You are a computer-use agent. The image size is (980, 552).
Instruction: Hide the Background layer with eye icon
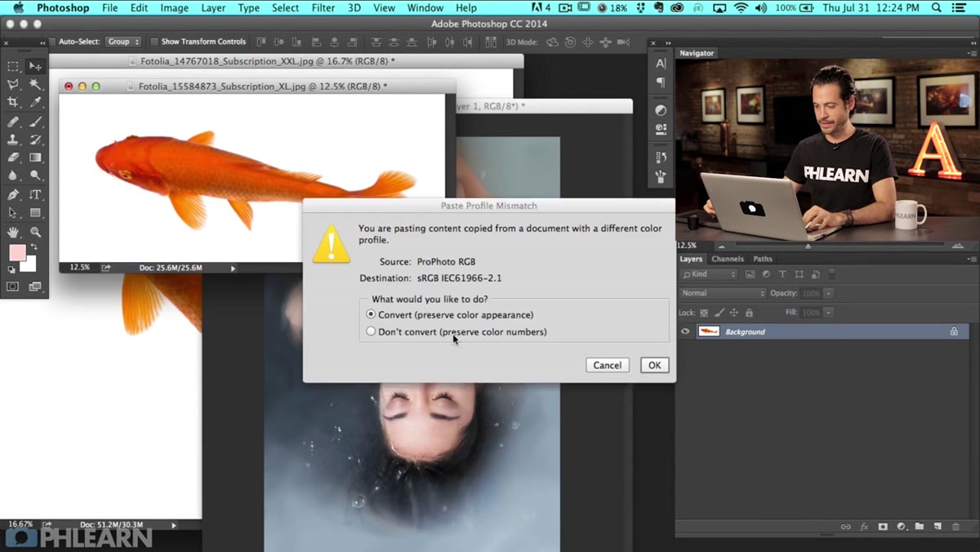tap(685, 332)
